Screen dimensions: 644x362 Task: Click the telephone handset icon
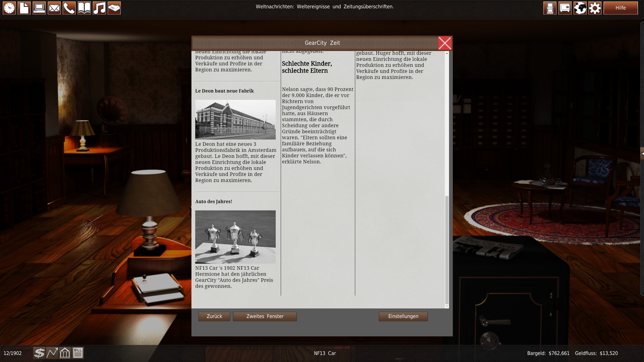coord(69,8)
